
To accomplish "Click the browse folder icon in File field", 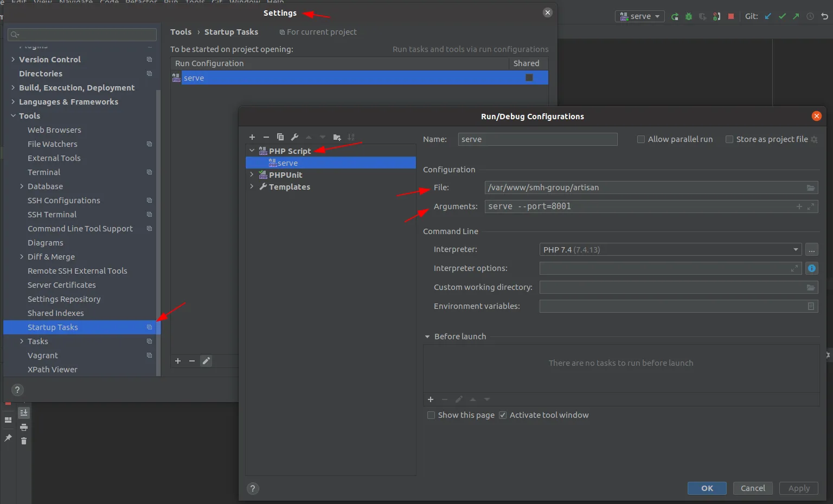I will click(x=810, y=188).
